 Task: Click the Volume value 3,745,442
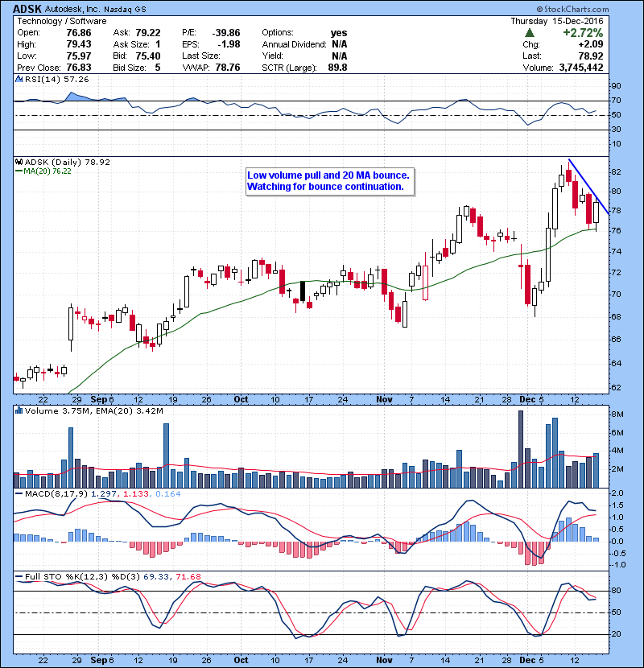[x=581, y=68]
